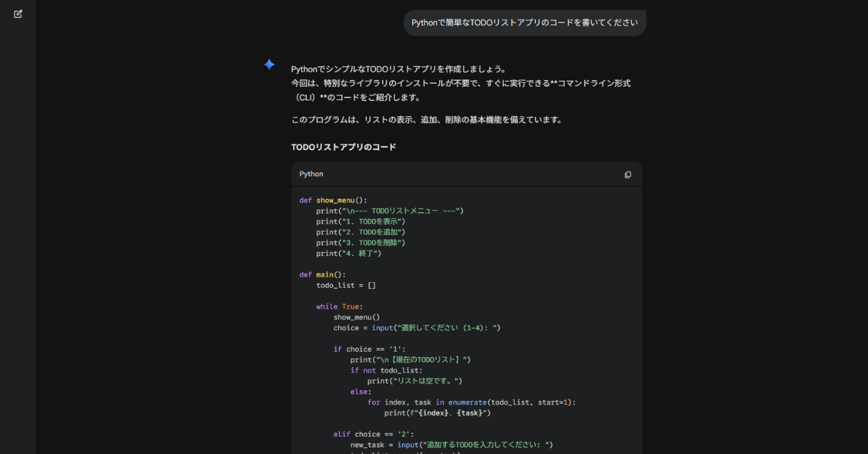
Task: Click the "choice = input(...)" code line
Action: [x=416, y=328]
